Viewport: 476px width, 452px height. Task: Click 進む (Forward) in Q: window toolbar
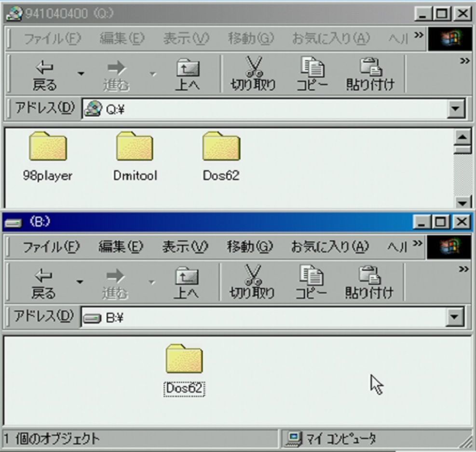116,75
